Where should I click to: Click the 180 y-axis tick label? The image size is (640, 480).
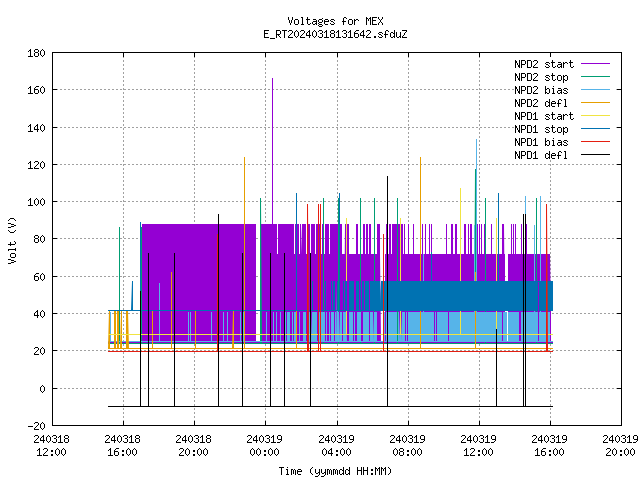pos(36,53)
